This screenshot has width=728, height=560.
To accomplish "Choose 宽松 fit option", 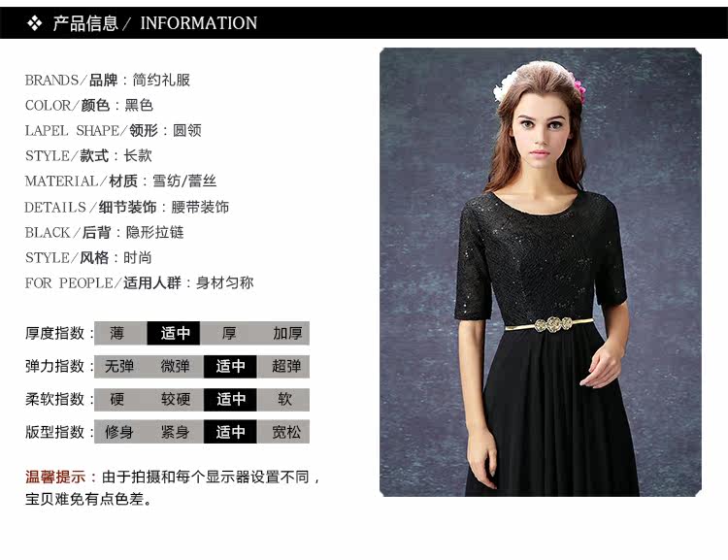I will point(286,432).
